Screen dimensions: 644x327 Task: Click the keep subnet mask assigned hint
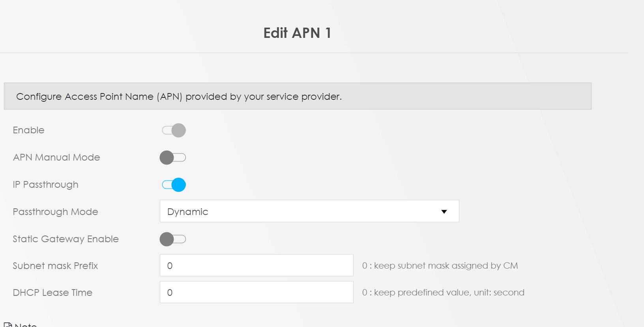click(x=440, y=266)
